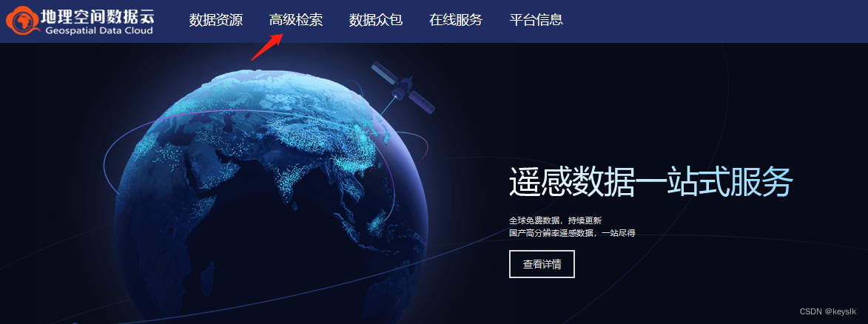
Task: Go to the 平台信息 menu
Action: tap(536, 21)
